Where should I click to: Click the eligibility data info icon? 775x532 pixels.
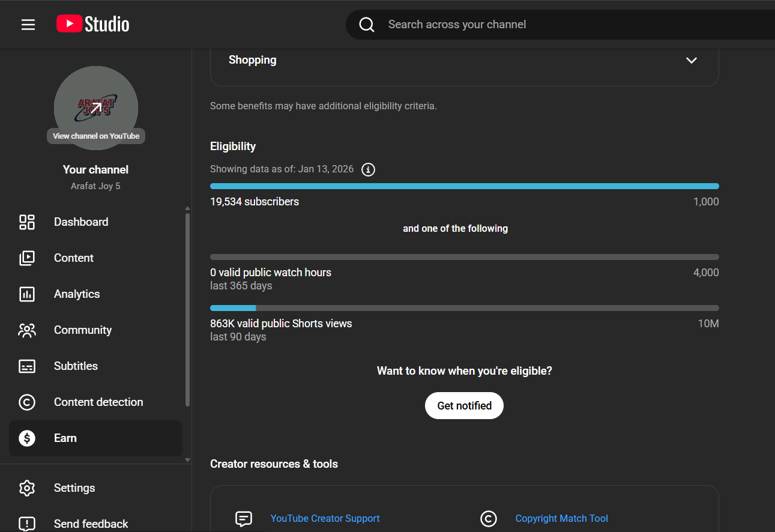coord(369,169)
